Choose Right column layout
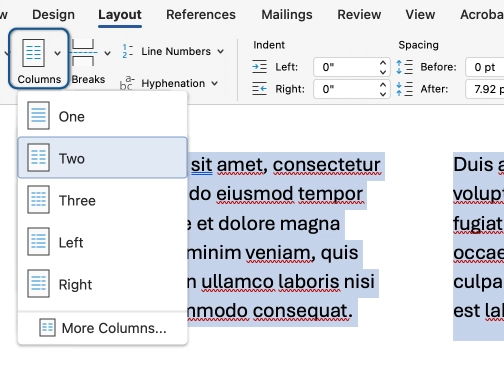 [102, 284]
